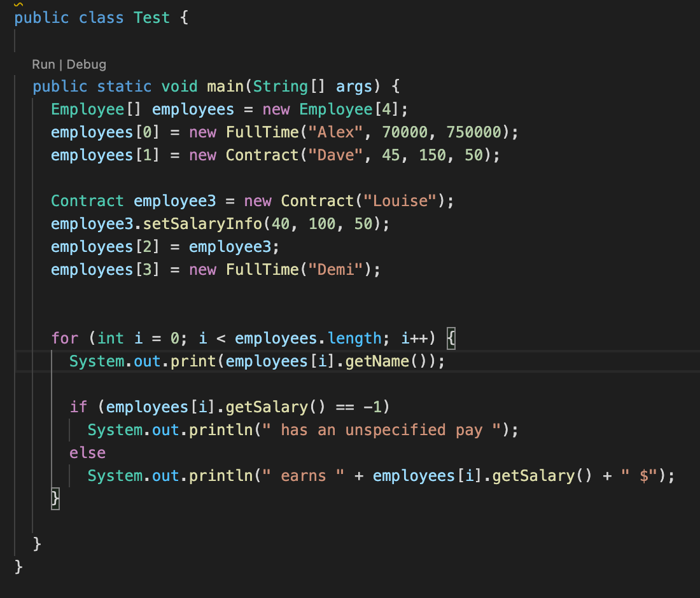Select the string literal "Louise"

coord(400,200)
